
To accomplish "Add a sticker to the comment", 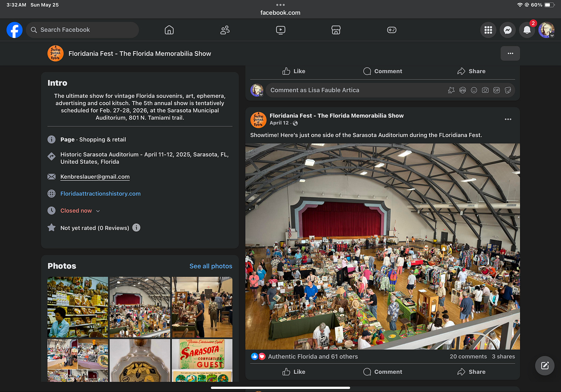I will tap(508, 90).
